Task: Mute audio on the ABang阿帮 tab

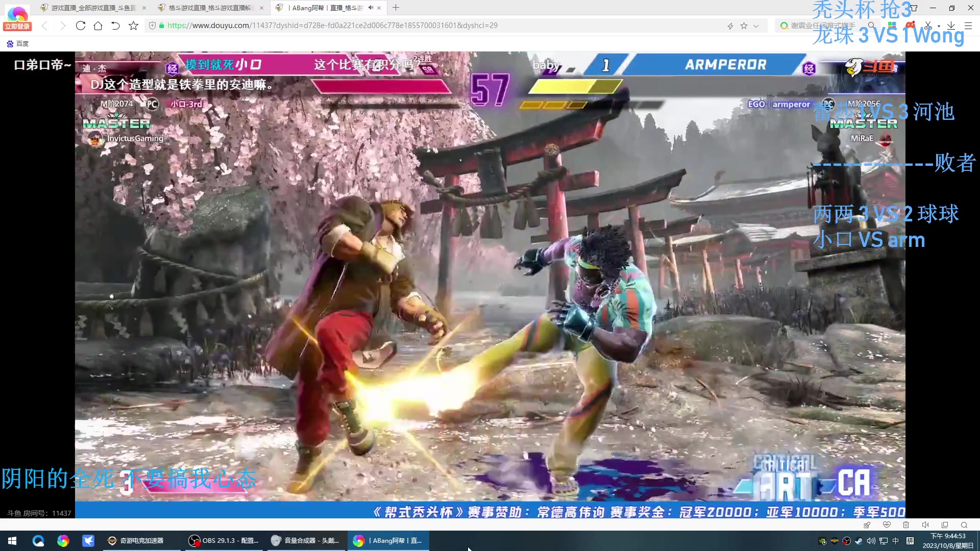Action: [x=371, y=8]
